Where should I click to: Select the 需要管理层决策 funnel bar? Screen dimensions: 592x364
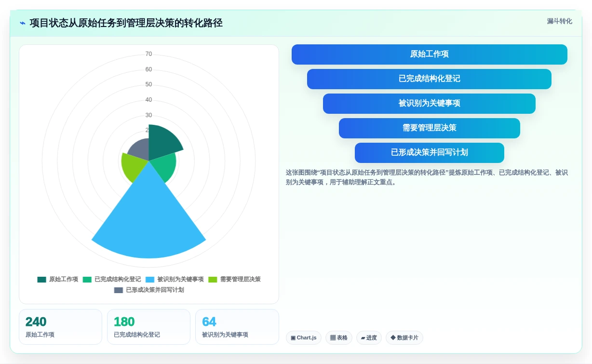tap(429, 128)
